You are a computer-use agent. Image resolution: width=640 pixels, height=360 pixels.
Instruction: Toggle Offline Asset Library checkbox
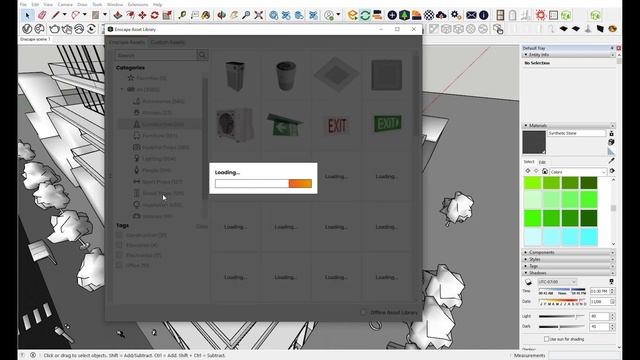tap(363, 312)
